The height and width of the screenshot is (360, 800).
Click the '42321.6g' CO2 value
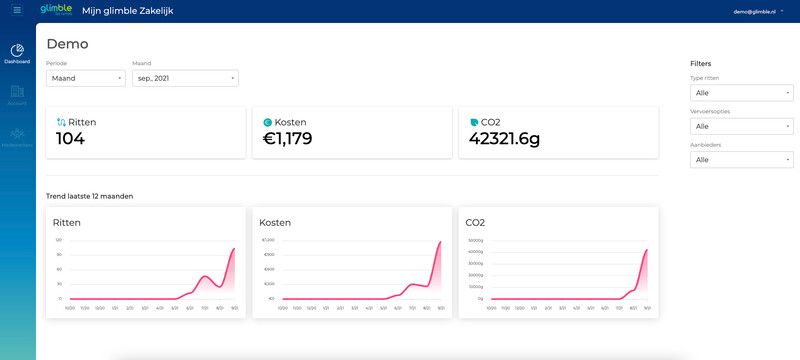point(504,138)
